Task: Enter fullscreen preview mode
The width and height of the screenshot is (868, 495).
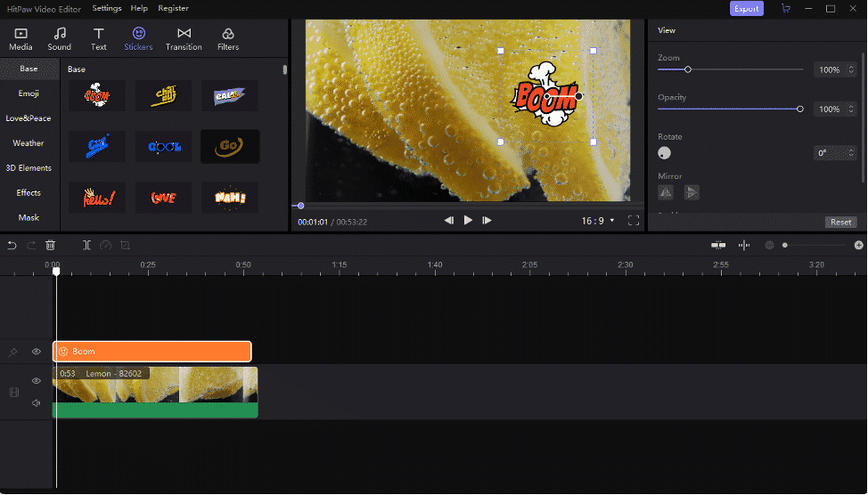Action: tap(634, 221)
